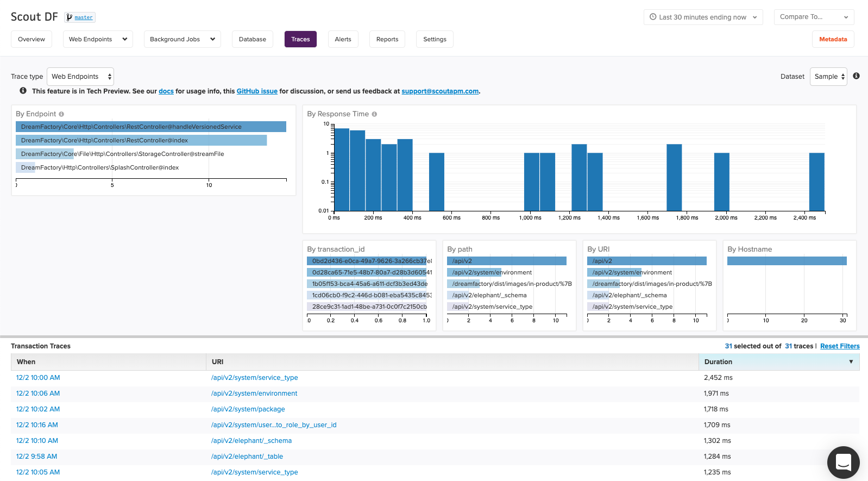Click the 1,971 ms duration cell
Screen dimensions: 868x481
point(716,393)
